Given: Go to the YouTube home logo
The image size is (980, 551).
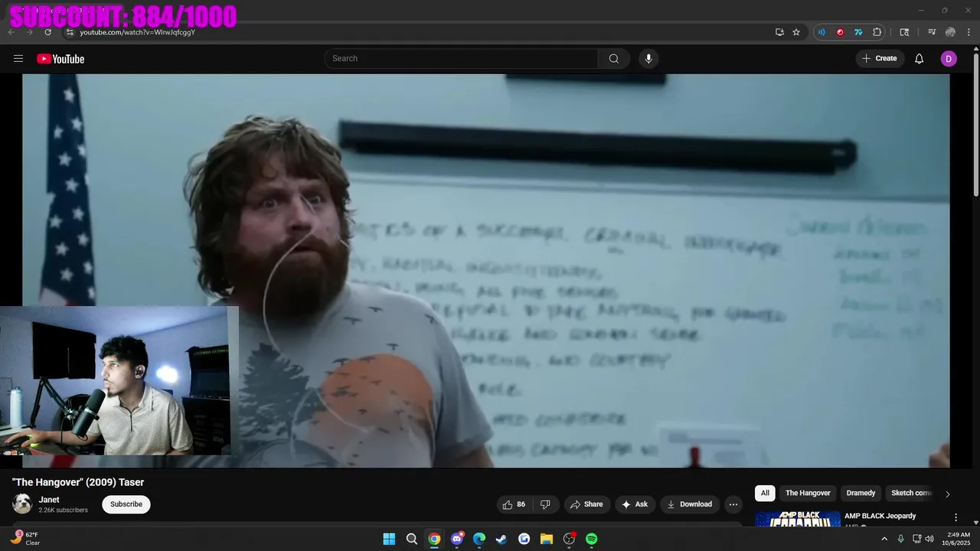Looking at the screenshot, I should pos(60,59).
